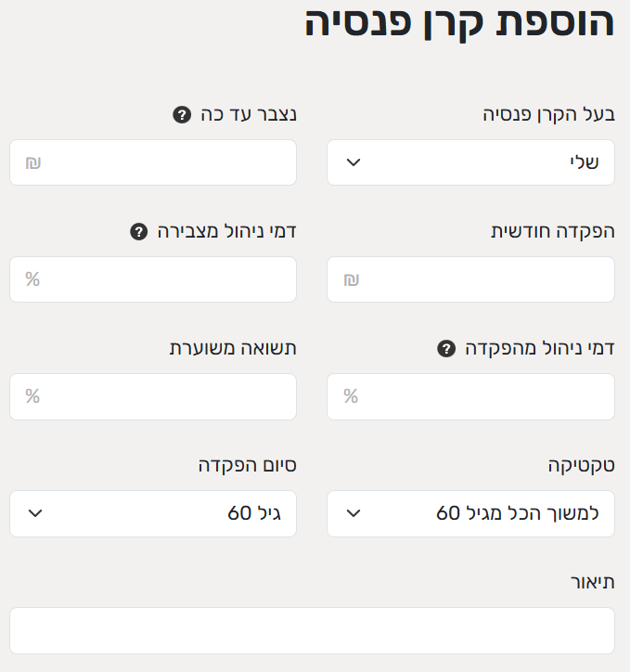Click the "סיום הפקדה" field label
The image size is (630, 672).
pyautogui.click(x=247, y=466)
